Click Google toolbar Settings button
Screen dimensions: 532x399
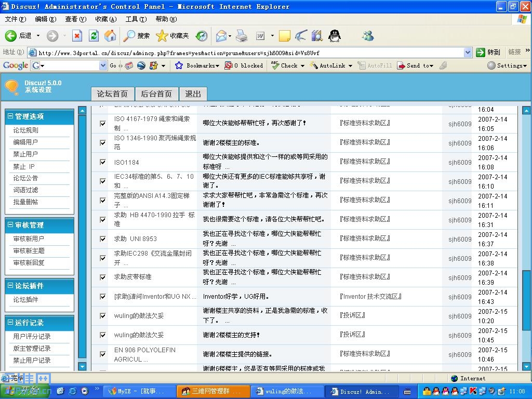click(x=507, y=65)
